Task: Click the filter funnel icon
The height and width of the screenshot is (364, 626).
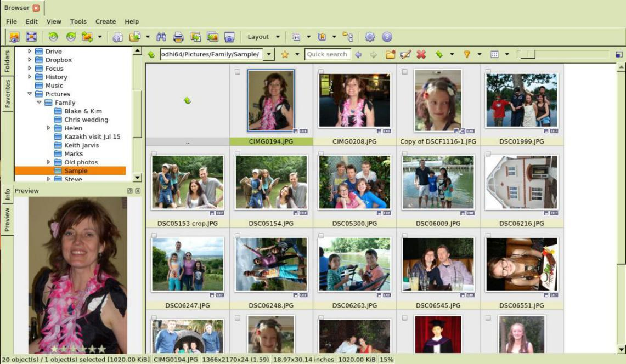Action: [466, 54]
